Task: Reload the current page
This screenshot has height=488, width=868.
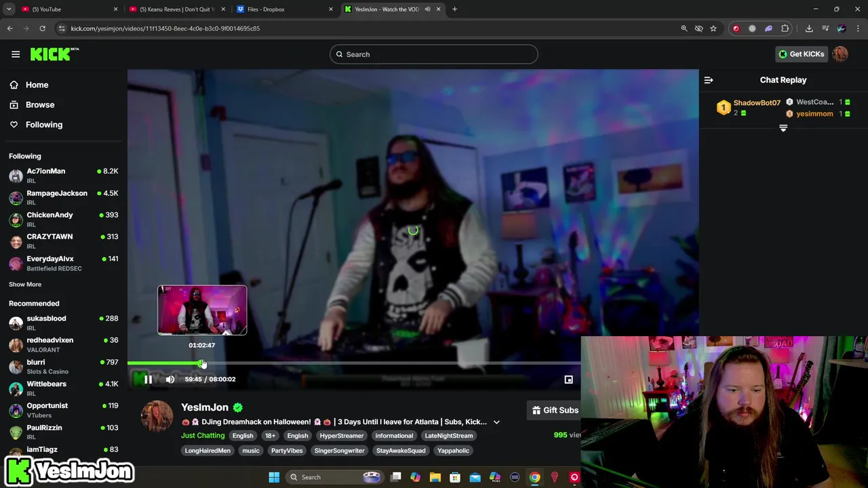Action: 42,28
